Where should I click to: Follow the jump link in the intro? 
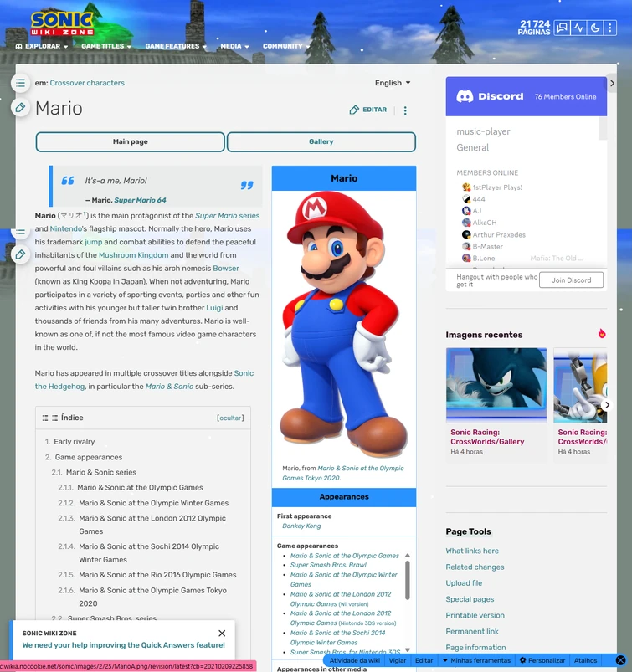(x=94, y=242)
